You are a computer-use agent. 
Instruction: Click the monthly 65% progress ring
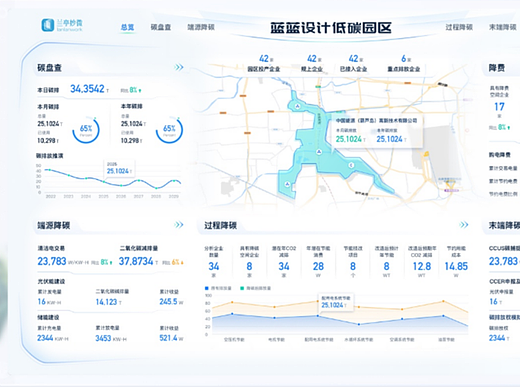[x=86, y=130]
